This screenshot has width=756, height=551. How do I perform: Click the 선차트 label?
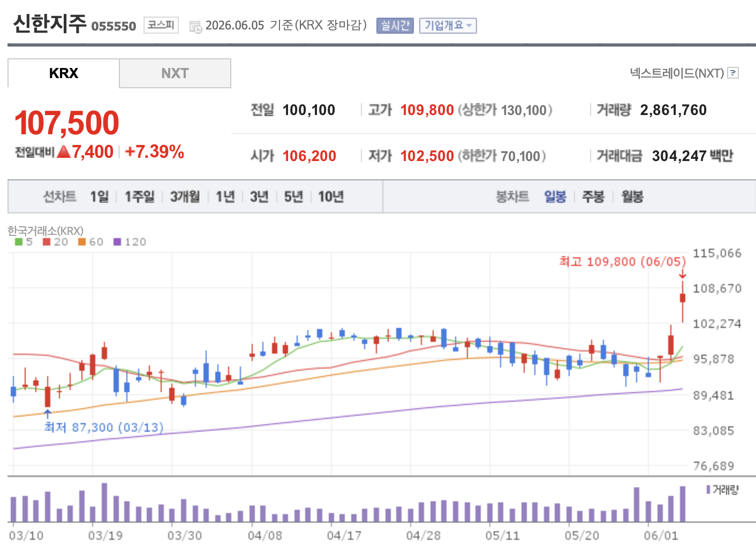pos(59,197)
